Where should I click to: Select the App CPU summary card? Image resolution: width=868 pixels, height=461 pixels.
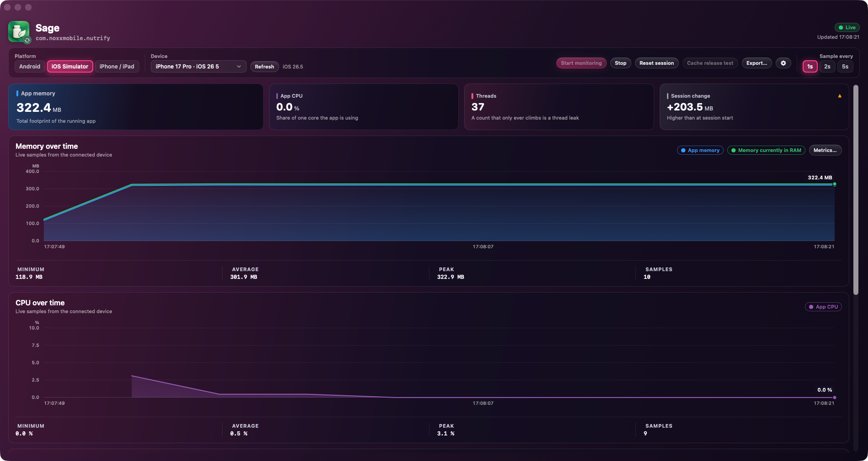(364, 107)
